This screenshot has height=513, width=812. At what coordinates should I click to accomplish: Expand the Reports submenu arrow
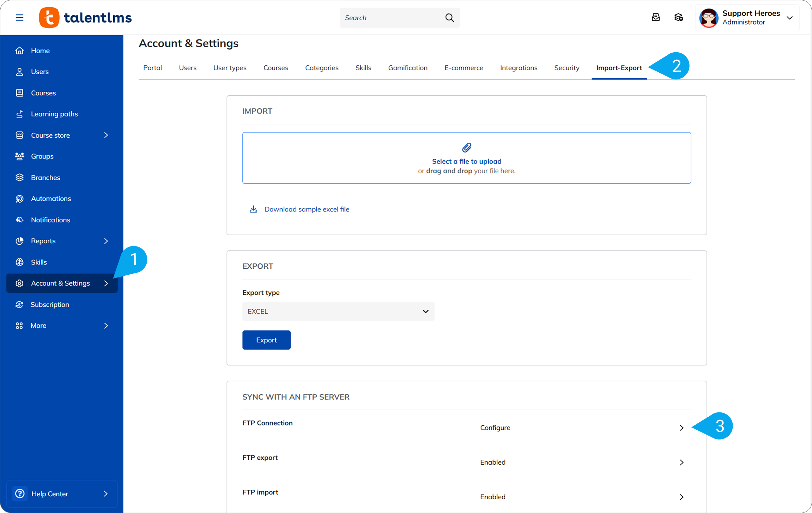coord(106,241)
